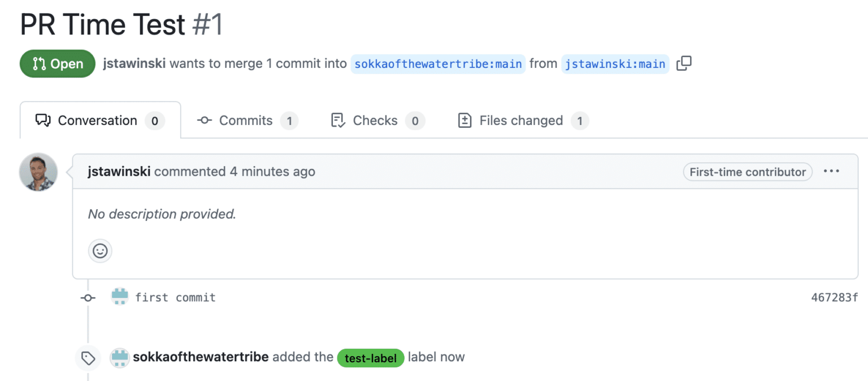Click the diff file icon on Files changed tab

(465, 120)
